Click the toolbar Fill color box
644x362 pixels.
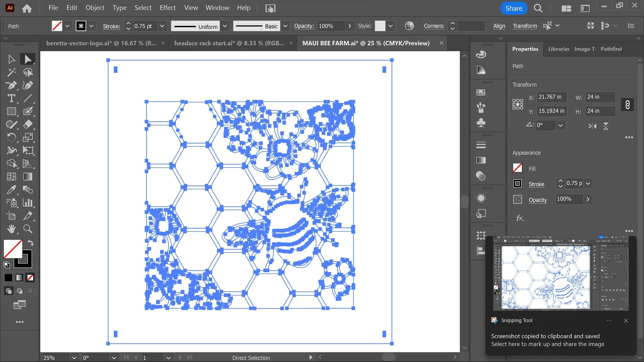click(13, 249)
